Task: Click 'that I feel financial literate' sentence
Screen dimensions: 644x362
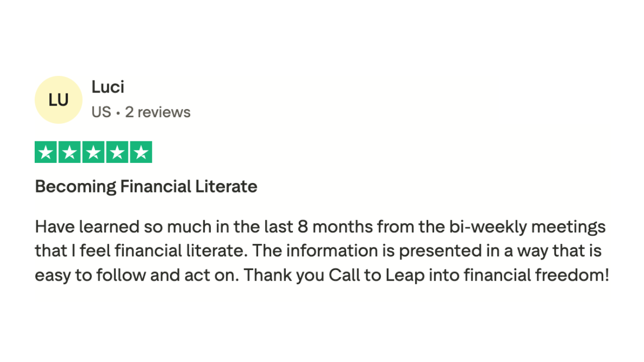Action: click(x=141, y=251)
